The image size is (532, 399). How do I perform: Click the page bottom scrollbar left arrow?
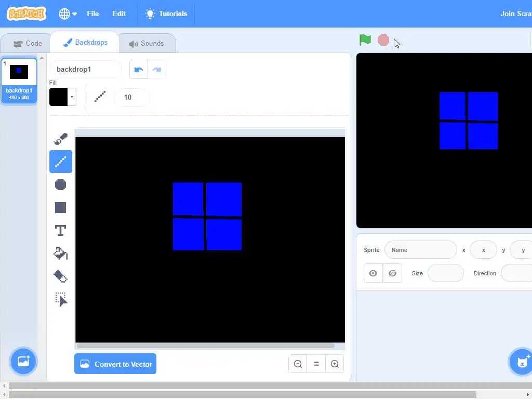click(4, 395)
